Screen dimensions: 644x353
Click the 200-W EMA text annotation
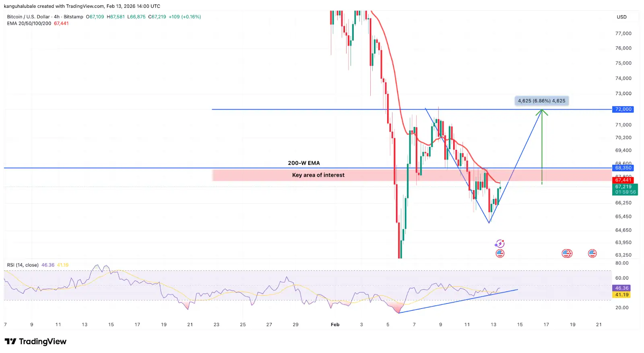tap(304, 163)
